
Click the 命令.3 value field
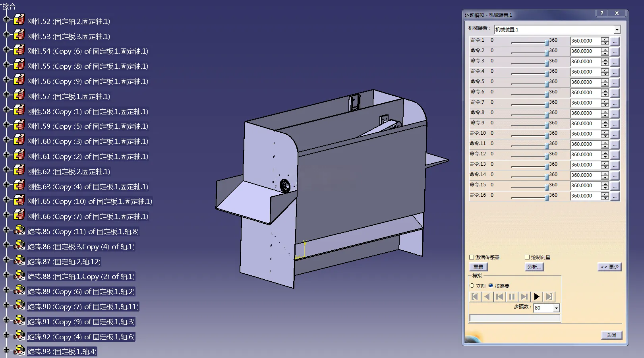tap(586, 62)
